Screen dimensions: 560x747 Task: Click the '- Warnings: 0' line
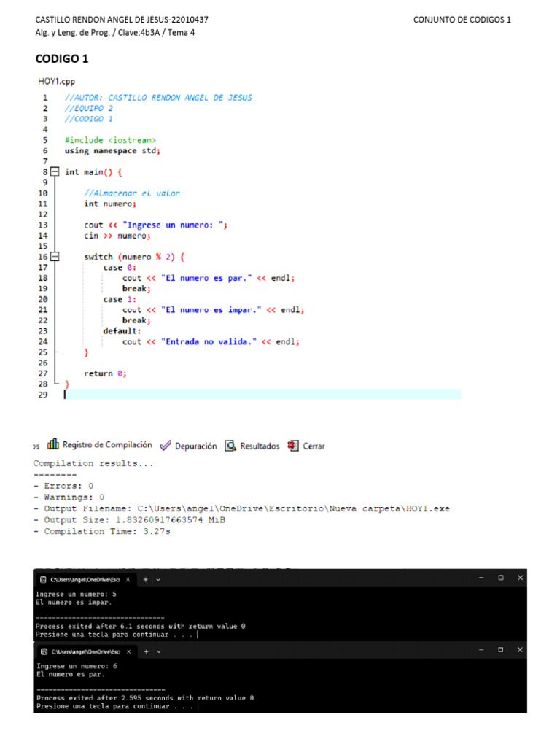[x=69, y=498]
